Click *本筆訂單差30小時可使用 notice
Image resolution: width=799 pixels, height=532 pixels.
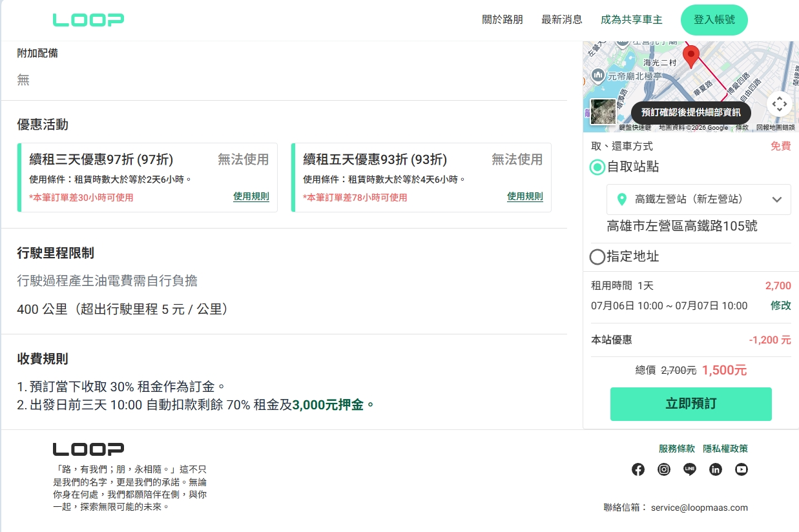click(x=81, y=198)
